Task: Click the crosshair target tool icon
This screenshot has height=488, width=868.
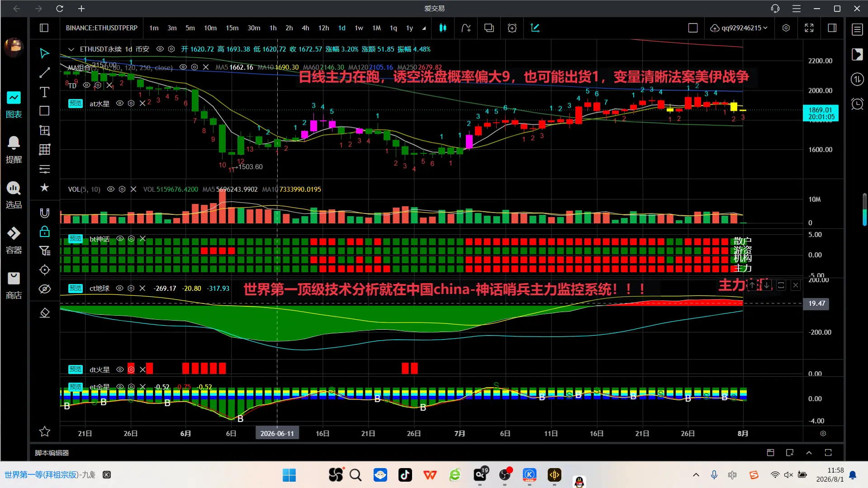Action: click(x=44, y=270)
